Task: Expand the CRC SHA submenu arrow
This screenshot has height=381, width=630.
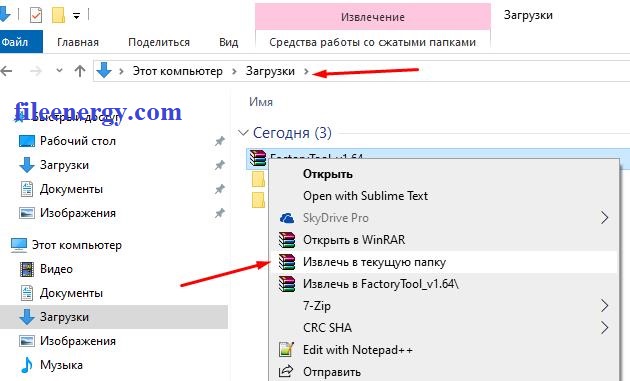Action: [604, 328]
